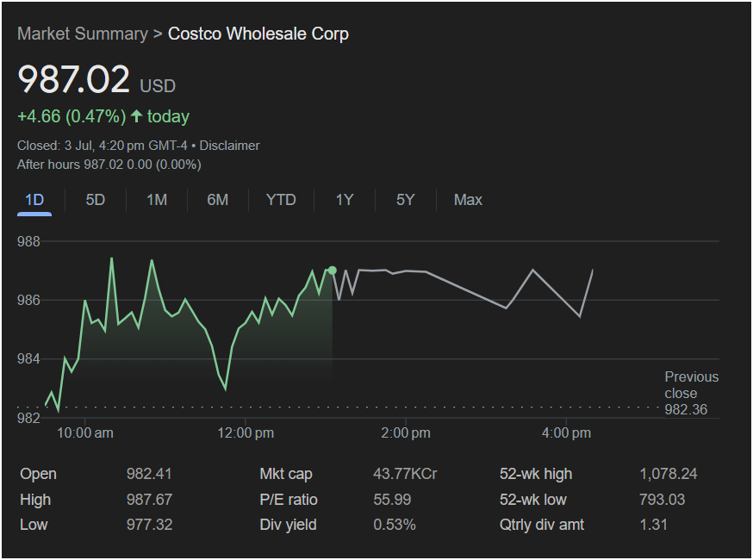The image size is (753, 560).
Task: Click the green chart marker dot
Action: 332,271
